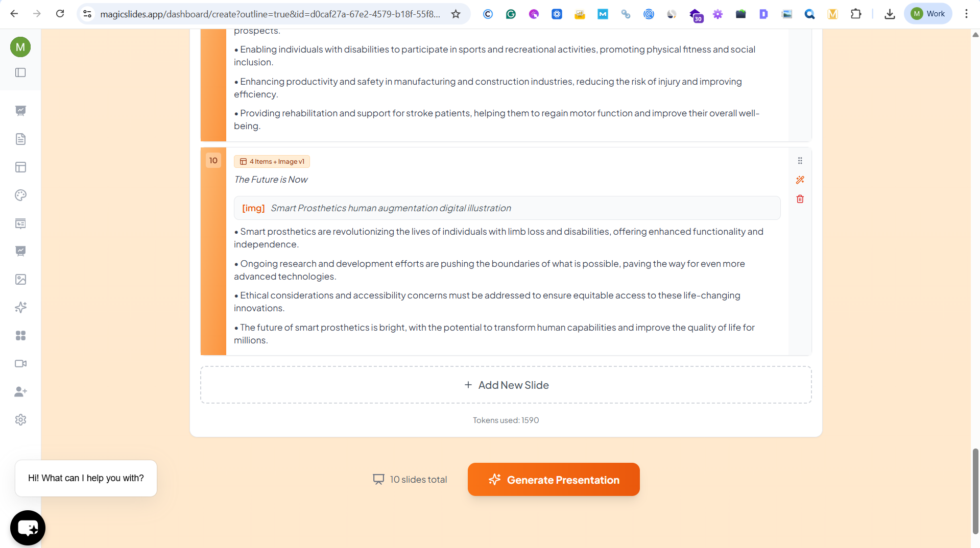Open the chat support bubble icon
Image resolution: width=980 pixels, height=548 pixels.
point(28,528)
